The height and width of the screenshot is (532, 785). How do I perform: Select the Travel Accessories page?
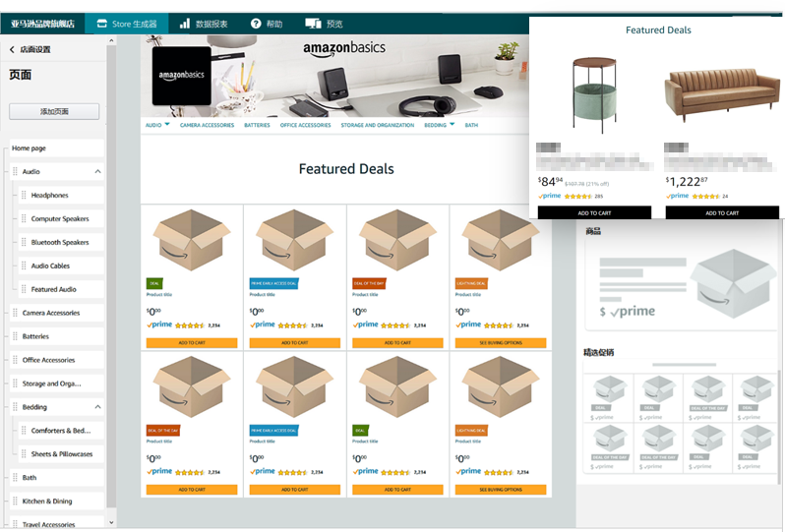point(57,522)
